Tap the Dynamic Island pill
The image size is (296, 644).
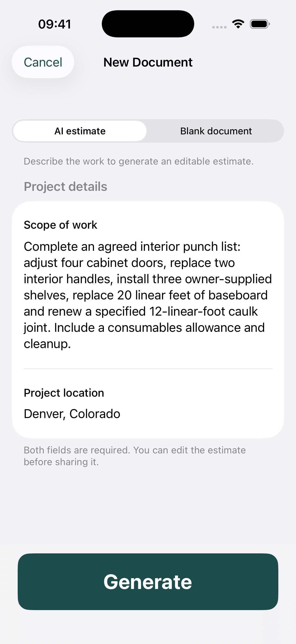coord(148,24)
